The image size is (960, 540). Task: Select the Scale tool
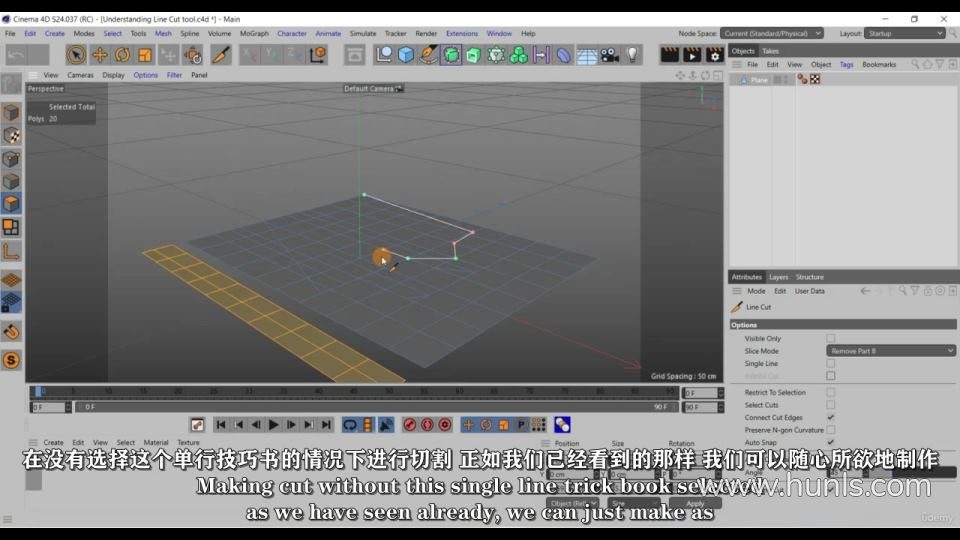click(145, 55)
